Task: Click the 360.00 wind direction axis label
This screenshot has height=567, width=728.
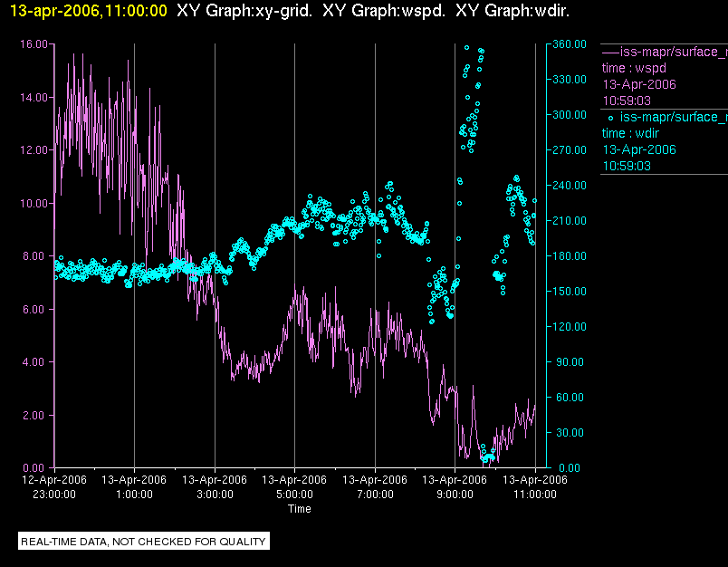Action: (x=570, y=44)
